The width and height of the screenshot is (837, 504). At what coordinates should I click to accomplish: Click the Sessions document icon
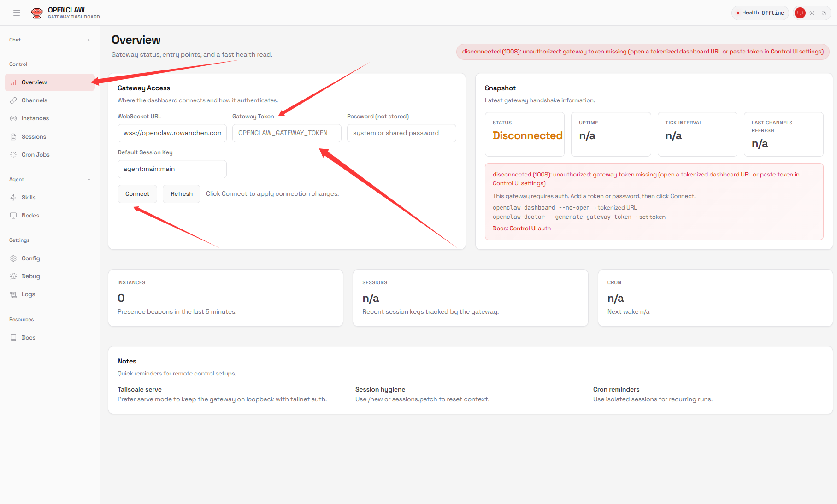13,137
